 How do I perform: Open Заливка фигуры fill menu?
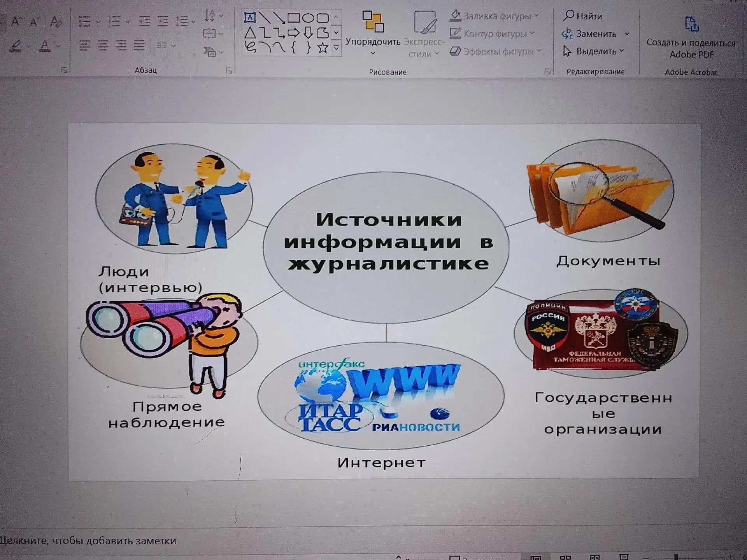[x=494, y=16]
